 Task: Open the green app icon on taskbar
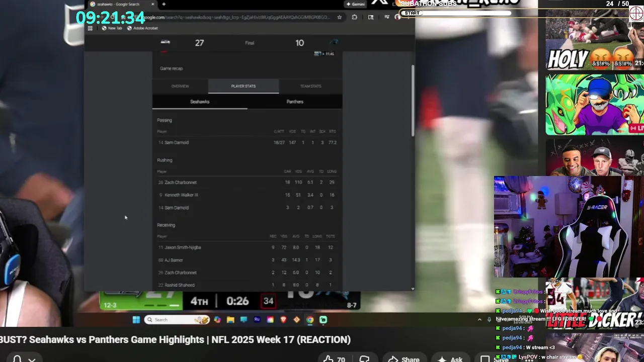(323, 320)
